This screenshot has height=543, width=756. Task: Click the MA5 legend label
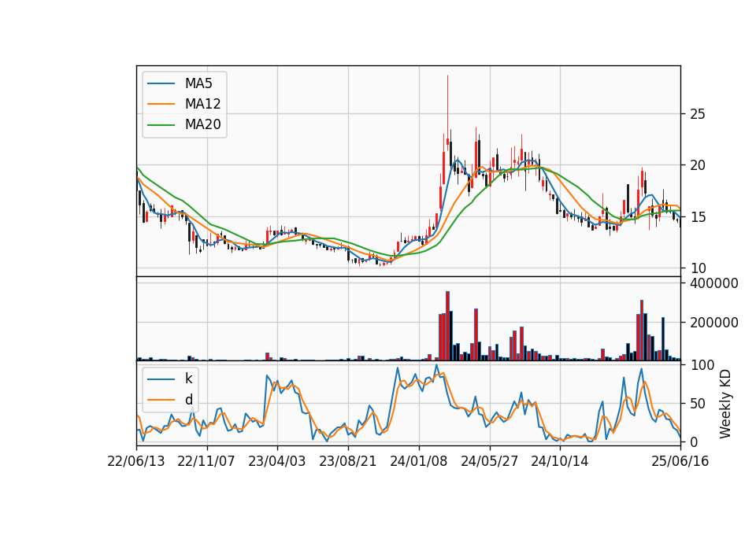[x=198, y=83]
